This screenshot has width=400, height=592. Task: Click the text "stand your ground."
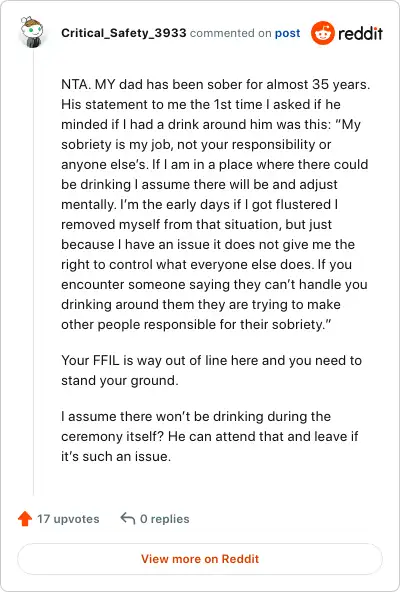(120, 380)
